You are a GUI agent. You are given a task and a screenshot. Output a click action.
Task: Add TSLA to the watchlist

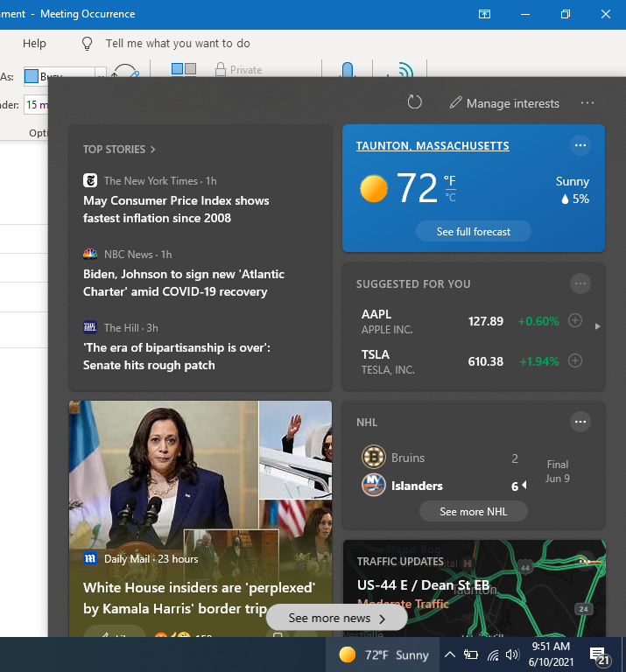tap(575, 360)
